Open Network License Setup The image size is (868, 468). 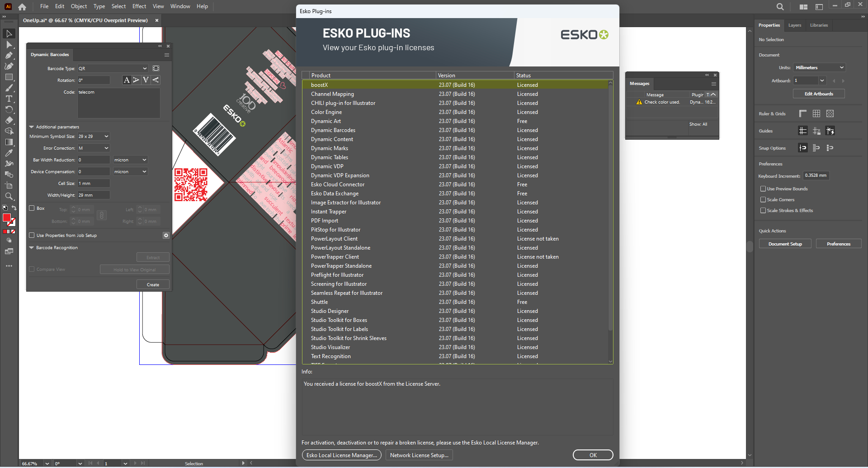pyautogui.click(x=419, y=455)
